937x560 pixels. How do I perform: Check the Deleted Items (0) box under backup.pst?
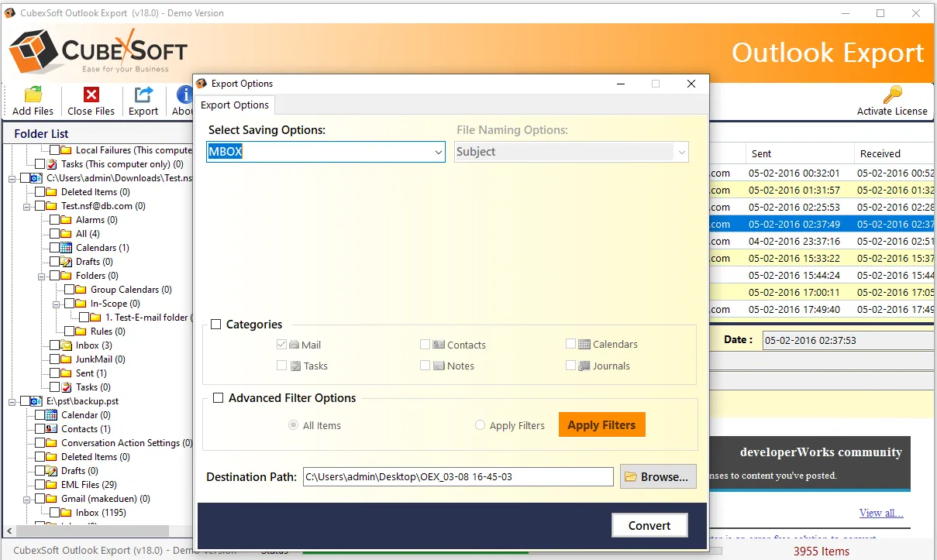tap(40, 457)
